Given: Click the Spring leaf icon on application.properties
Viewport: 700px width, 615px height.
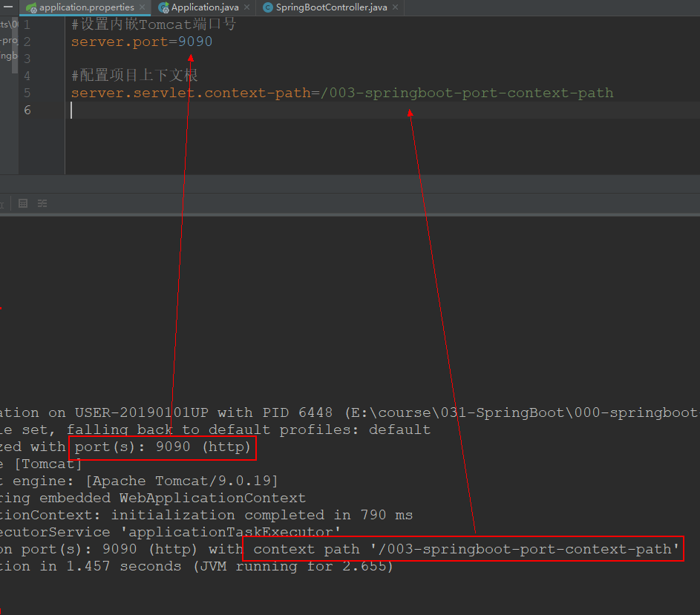Looking at the screenshot, I should coord(31,7).
